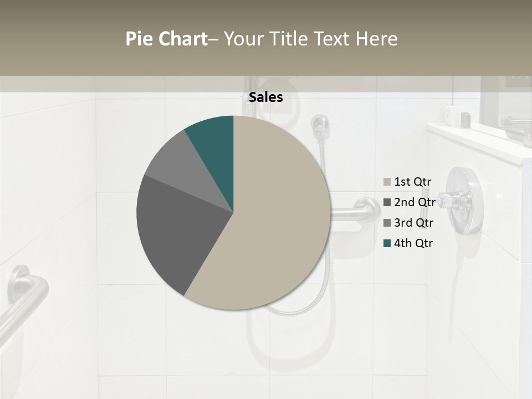Click the "3rd Qtr" legend label text
The height and width of the screenshot is (399, 532).
[x=414, y=223]
